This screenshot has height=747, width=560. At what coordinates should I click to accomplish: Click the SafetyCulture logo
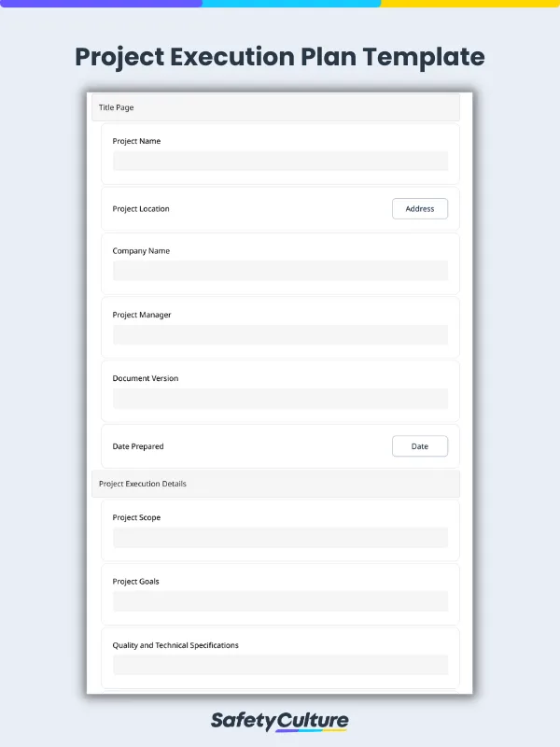279,721
